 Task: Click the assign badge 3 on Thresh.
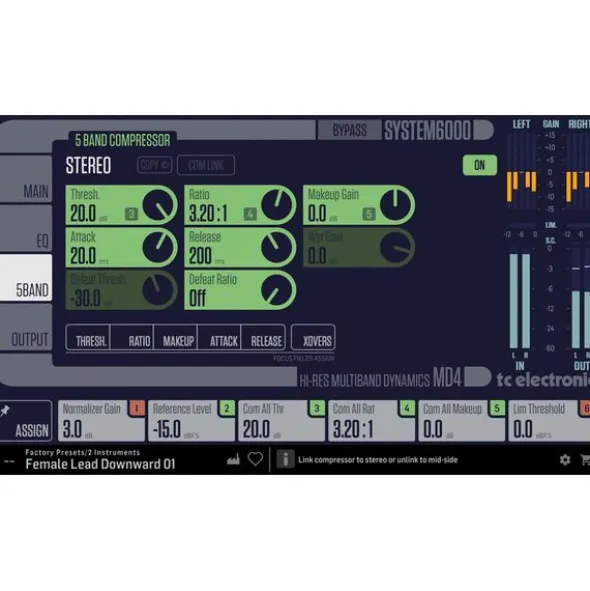pyautogui.click(x=132, y=214)
